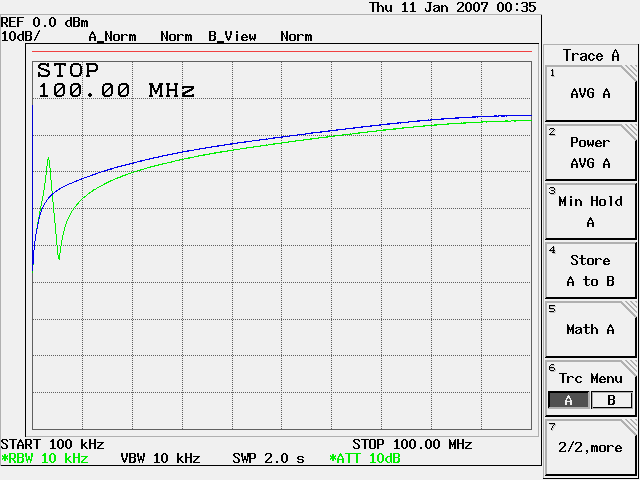The image size is (640, 480).
Task: Click the Trace A menu title
Action: click(x=591, y=56)
